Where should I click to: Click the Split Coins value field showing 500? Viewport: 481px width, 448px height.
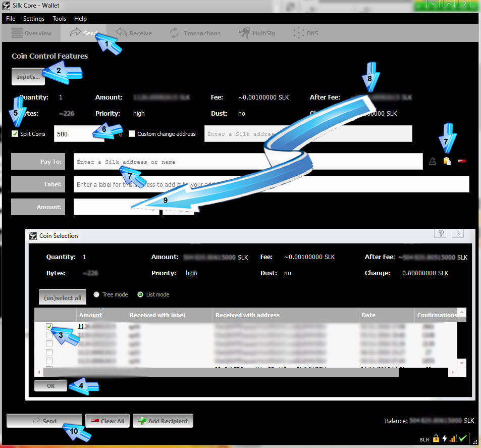pyautogui.click(x=79, y=133)
